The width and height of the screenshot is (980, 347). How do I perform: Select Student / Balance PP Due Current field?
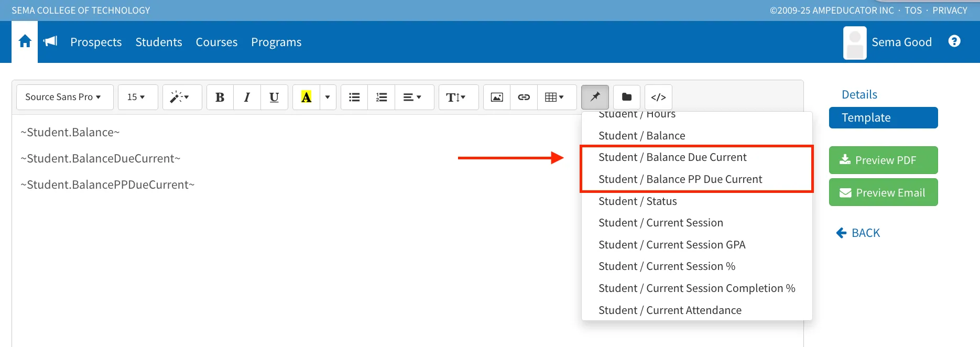[x=697, y=179]
